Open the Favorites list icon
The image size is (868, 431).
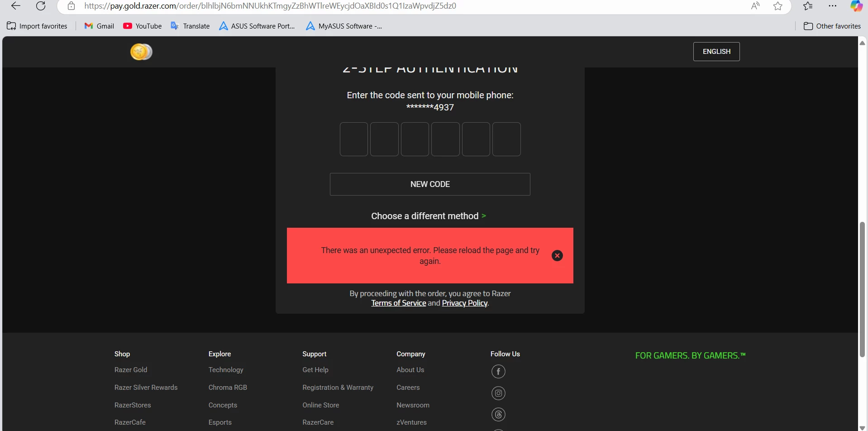[x=808, y=6]
